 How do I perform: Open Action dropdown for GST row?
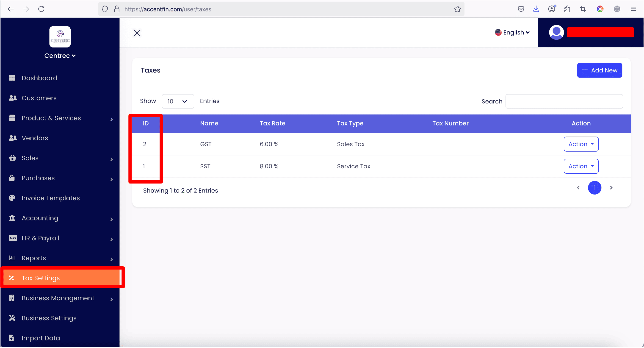click(581, 144)
